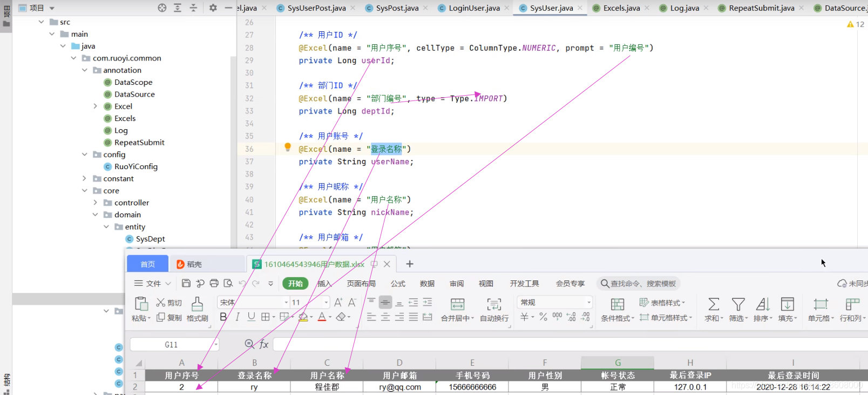Decrease font size with A- icon
Screen dimensions: 868x395
(352, 303)
